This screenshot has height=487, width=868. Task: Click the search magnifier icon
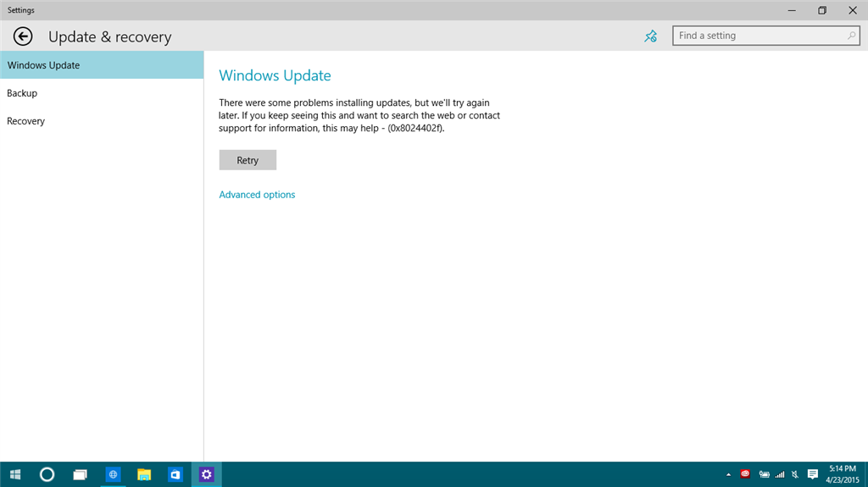click(x=851, y=36)
